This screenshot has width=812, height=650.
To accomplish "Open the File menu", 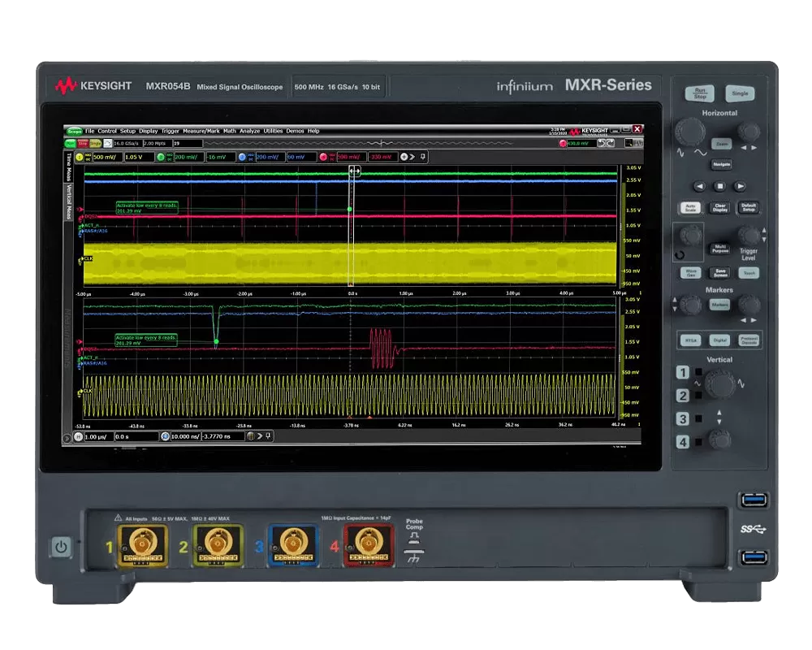I will [89, 131].
